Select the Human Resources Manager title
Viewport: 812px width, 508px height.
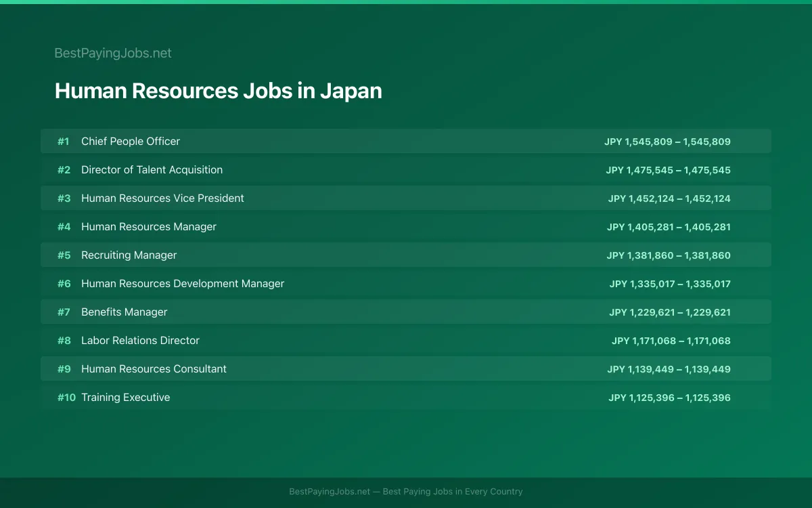click(x=149, y=227)
